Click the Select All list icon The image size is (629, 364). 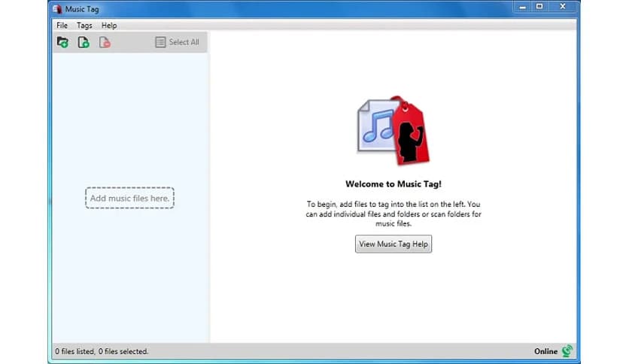(160, 42)
